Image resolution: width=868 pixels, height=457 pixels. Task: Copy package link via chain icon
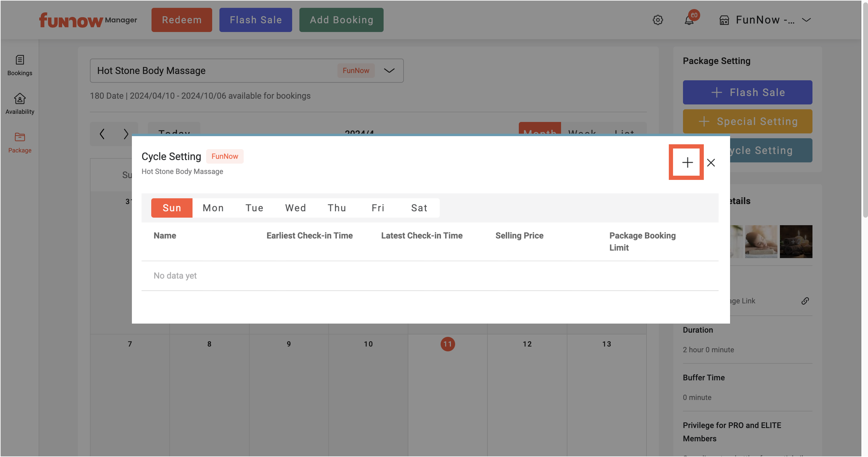[805, 301]
